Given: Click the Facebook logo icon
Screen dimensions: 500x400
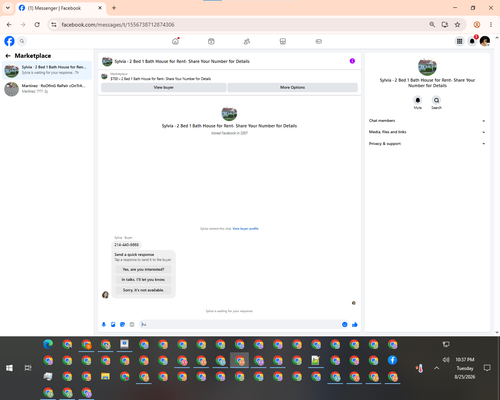Looking at the screenshot, I should pos(9,41).
